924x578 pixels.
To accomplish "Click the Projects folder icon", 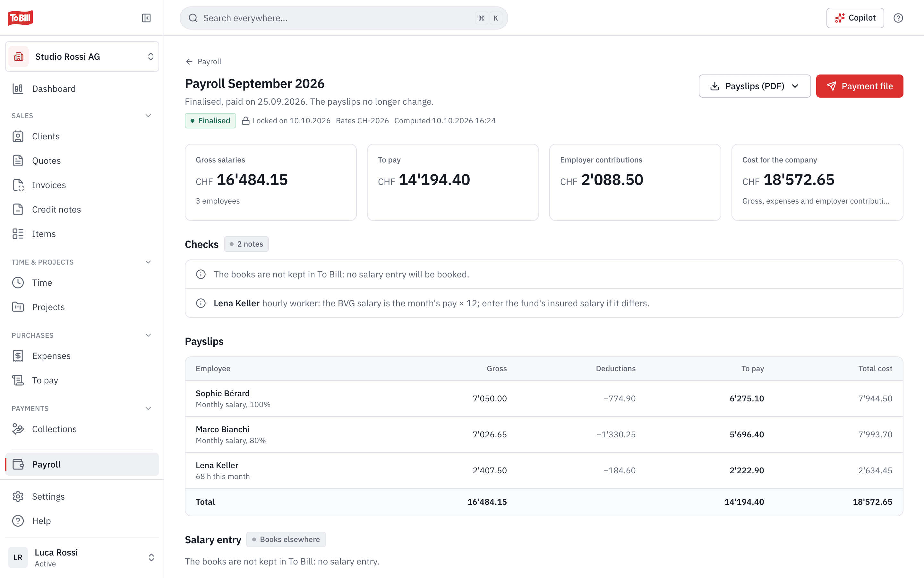I will (x=18, y=307).
